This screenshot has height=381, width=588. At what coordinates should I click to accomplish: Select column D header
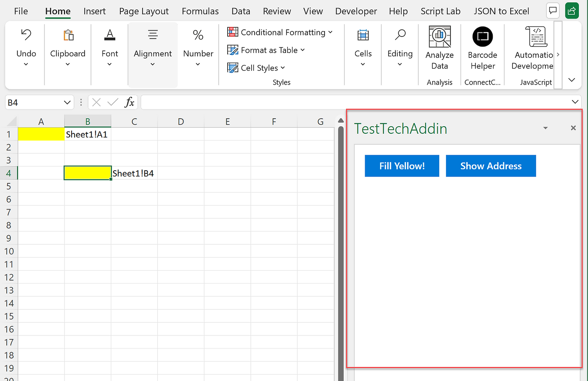tap(181, 121)
